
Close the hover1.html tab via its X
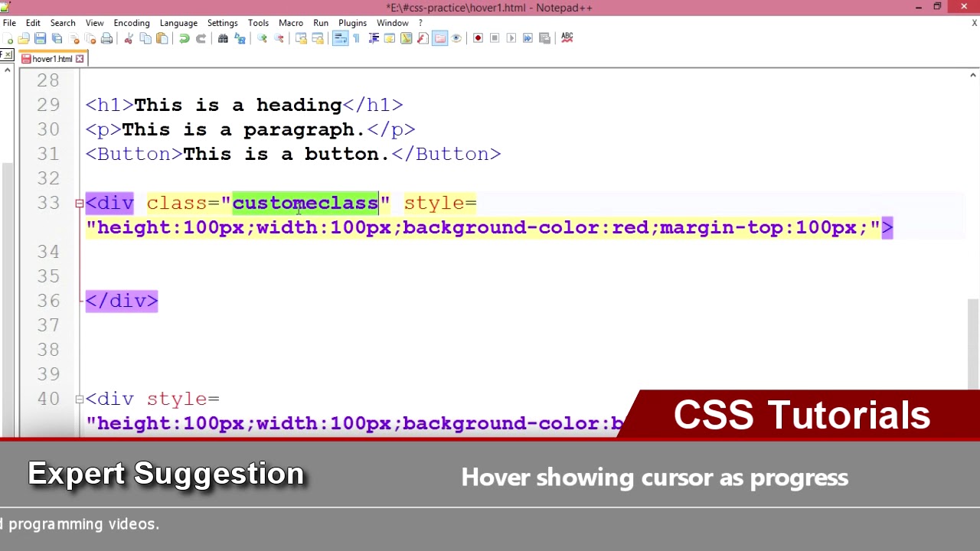coord(80,59)
